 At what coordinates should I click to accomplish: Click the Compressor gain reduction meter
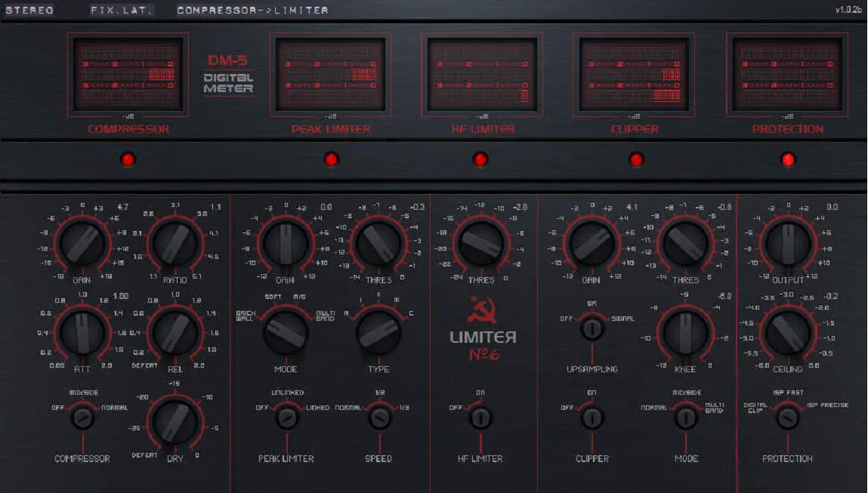click(128, 75)
